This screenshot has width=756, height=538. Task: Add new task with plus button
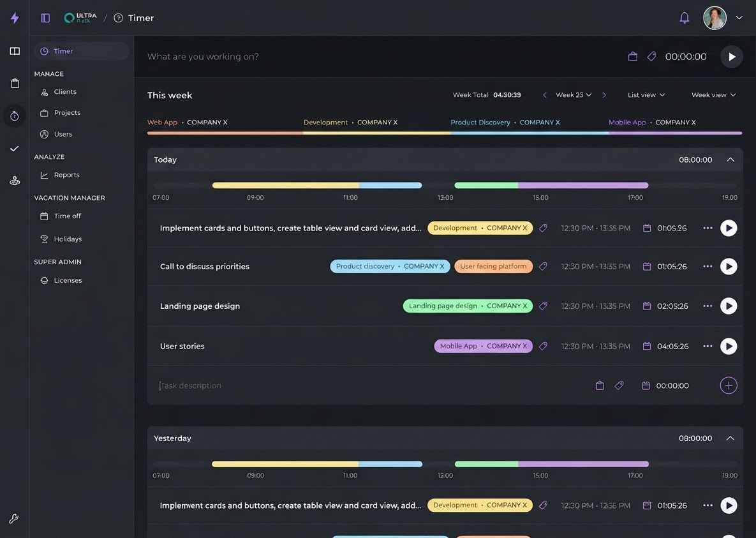pyautogui.click(x=729, y=385)
